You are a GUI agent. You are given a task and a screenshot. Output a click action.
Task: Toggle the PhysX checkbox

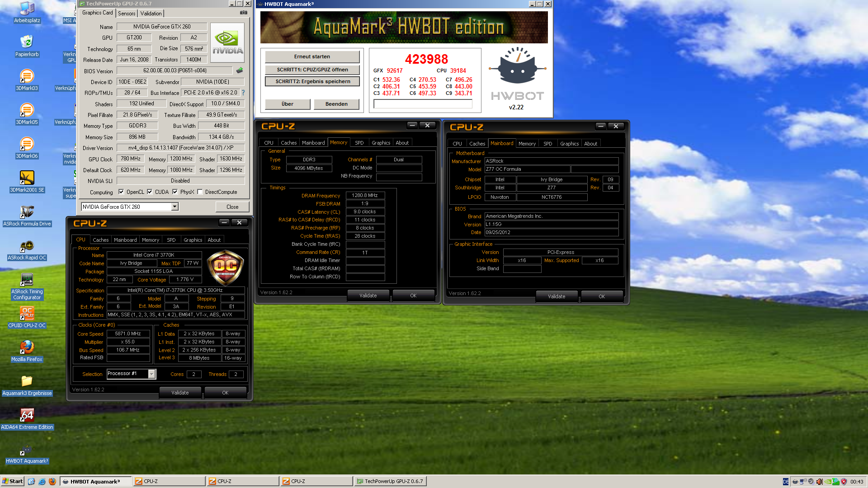point(175,192)
